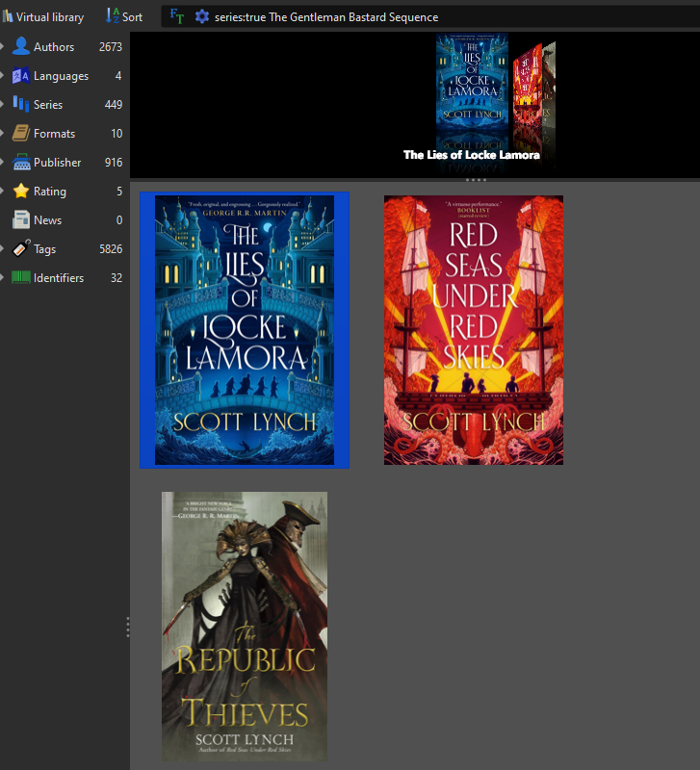Expand the Tags category

3,249
